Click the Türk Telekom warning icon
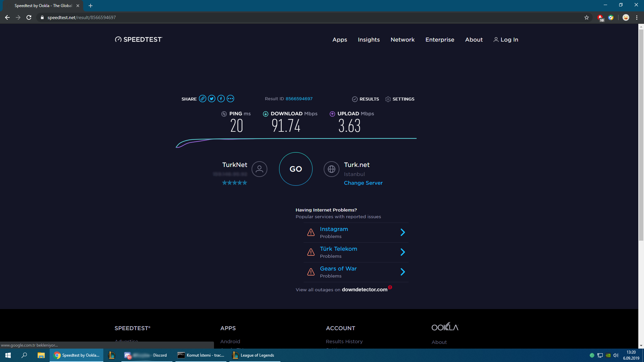Viewport: 644px width, 362px height. coord(311,252)
